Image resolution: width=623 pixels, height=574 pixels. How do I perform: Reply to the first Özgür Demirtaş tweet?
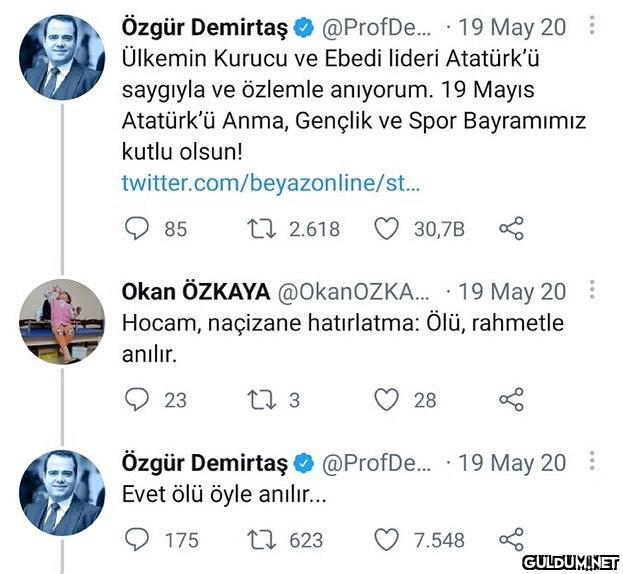point(136,229)
